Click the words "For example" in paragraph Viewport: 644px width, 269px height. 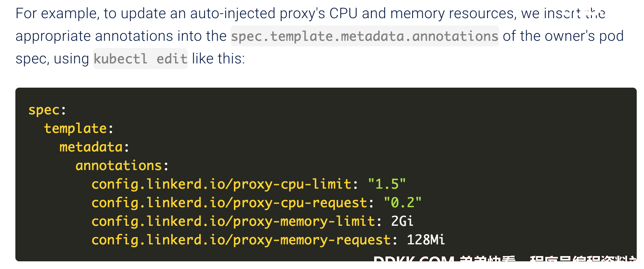point(57,14)
